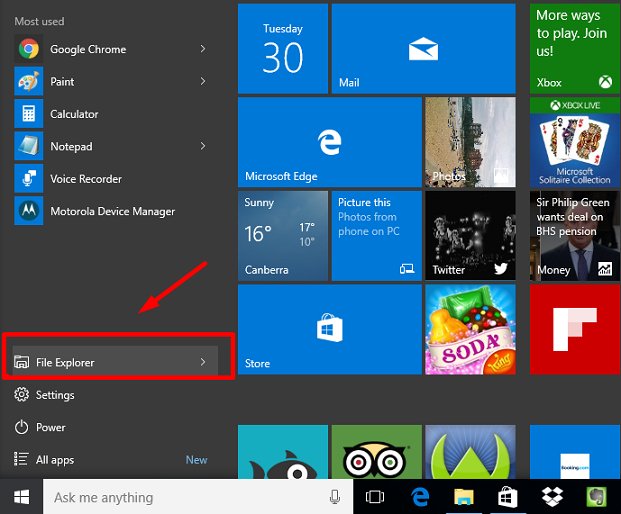621x514 pixels.
Task: Open Voice Recorder from the list
Action: pos(85,179)
